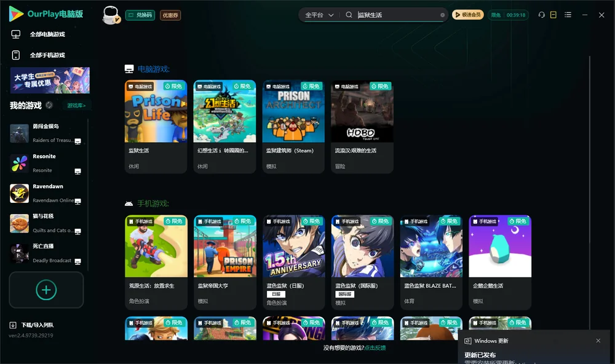The width and height of the screenshot is (615, 364).
Task: Select 蓝色监狱 (国际服) game card
Action: tap(362, 262)
